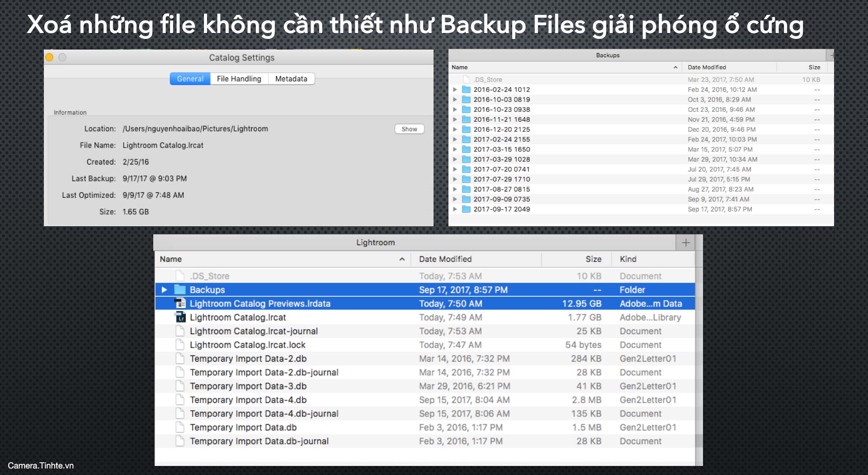Expand the 2016-11-21 1648 backup folder

click(x=455, y=119)
